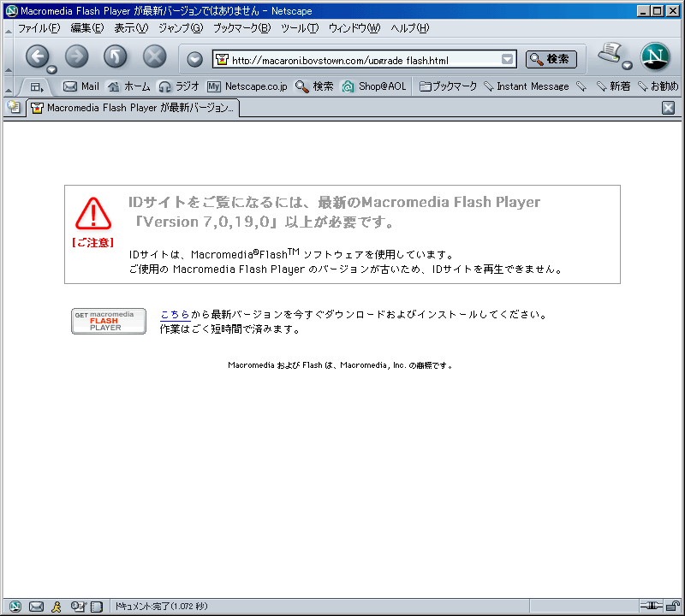Click the Stop loading X button

point(155,56)
